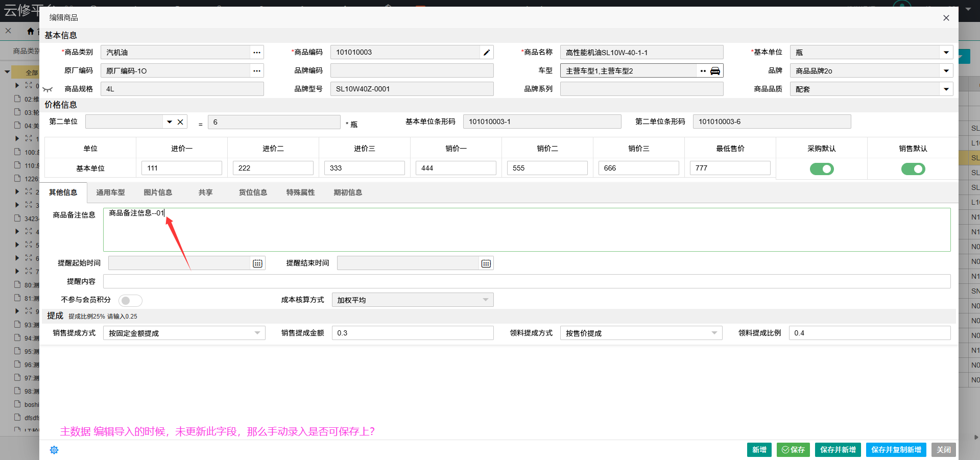Open the 成本核算方式 dropdown
Image resolution: width=980 pixels, height=460 pixels.
pos(485,300)
